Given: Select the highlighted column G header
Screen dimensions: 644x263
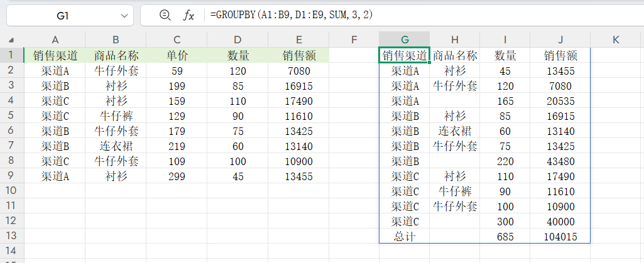Looking at the screenshot, I should tap(405, 40).
